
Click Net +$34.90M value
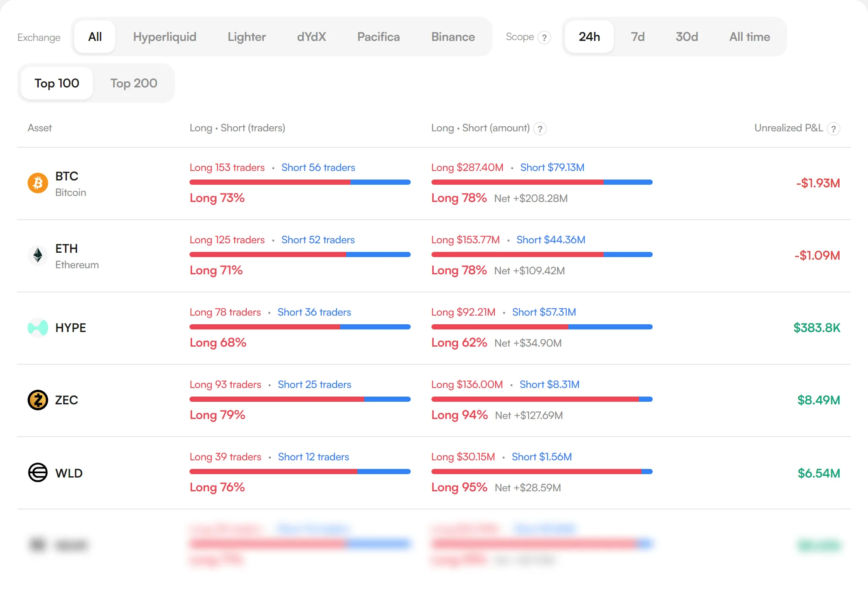point(528,343)
